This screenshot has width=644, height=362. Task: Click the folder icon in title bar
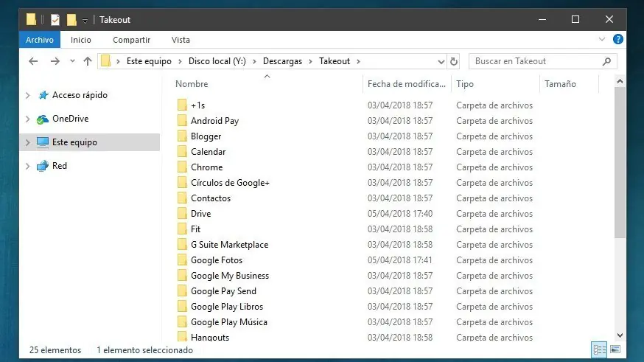pos(31,19)
